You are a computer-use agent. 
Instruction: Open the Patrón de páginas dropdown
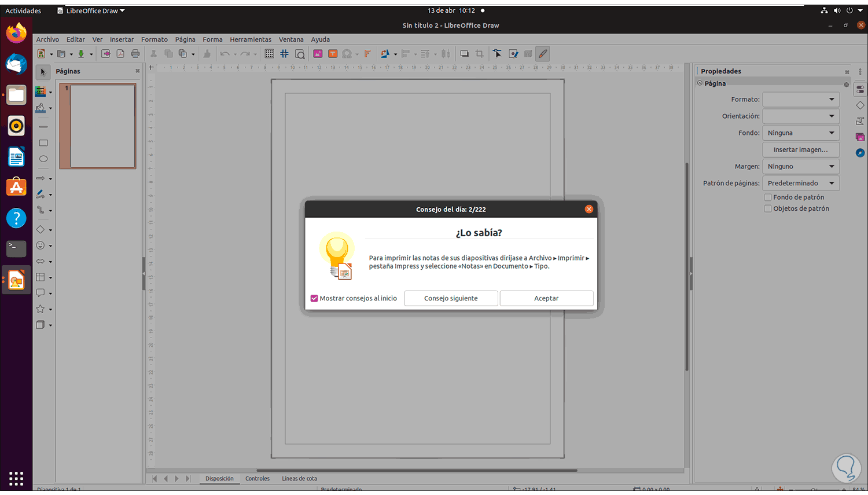(x=832, y=183)
